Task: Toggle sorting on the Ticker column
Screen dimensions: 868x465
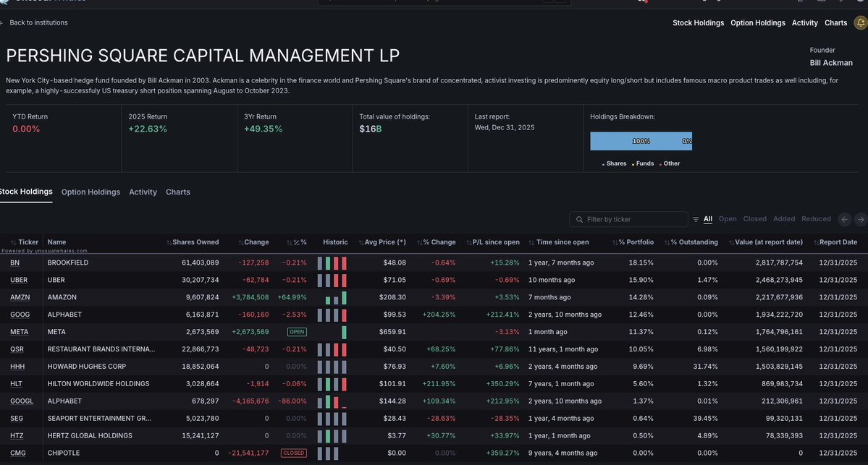Action: (13, 242)
